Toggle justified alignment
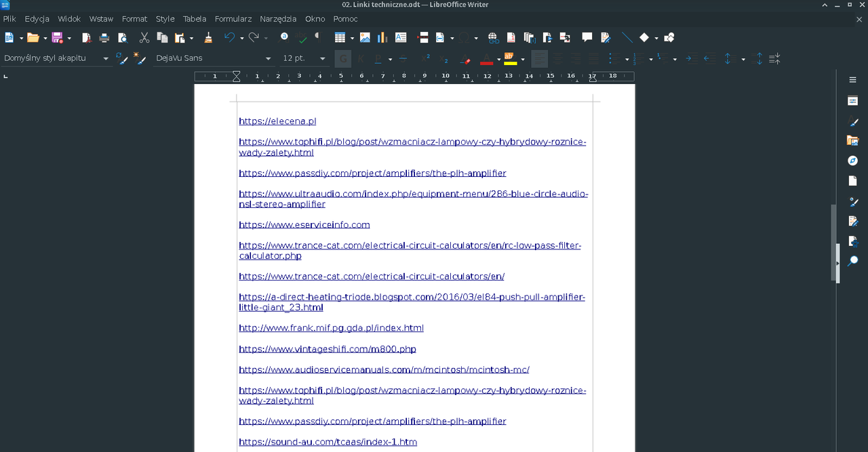868x452 pixels. click(x=593, y=58)
